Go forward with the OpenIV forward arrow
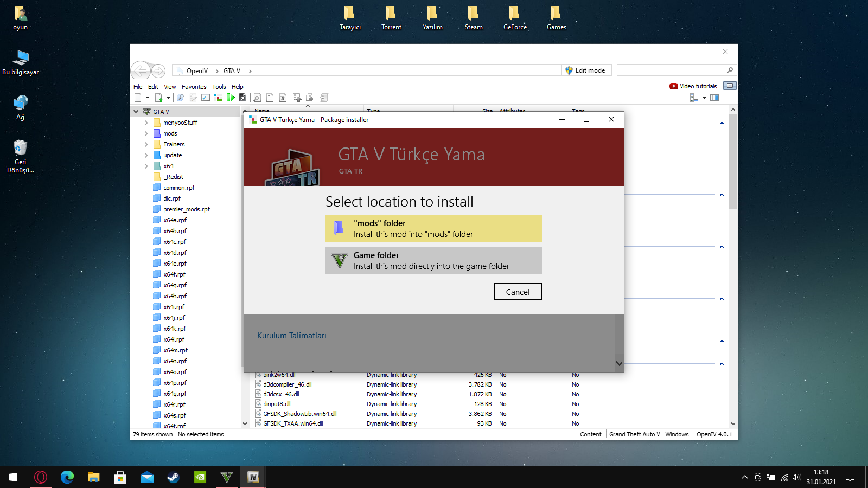 [158, 70]
